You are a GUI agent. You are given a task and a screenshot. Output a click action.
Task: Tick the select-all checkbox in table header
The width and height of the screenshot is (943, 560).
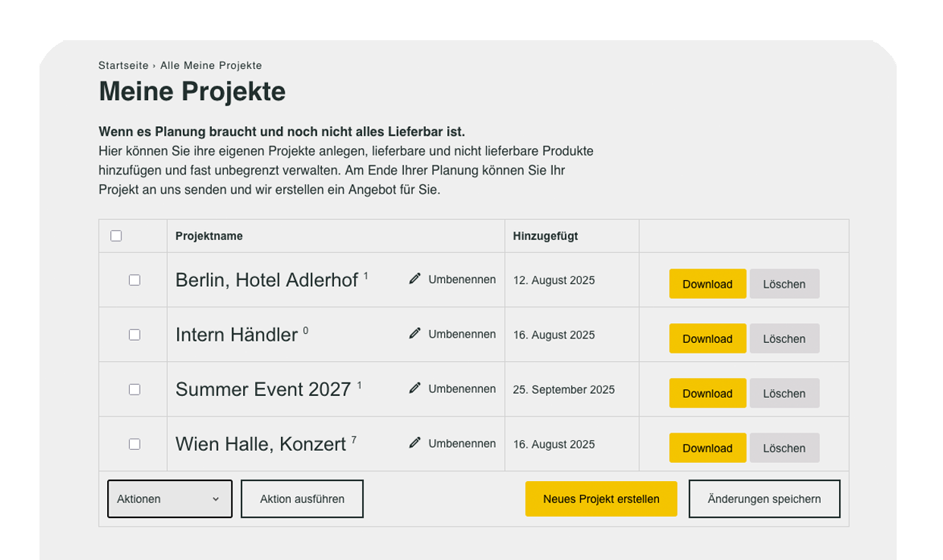[x=116, y=236]
